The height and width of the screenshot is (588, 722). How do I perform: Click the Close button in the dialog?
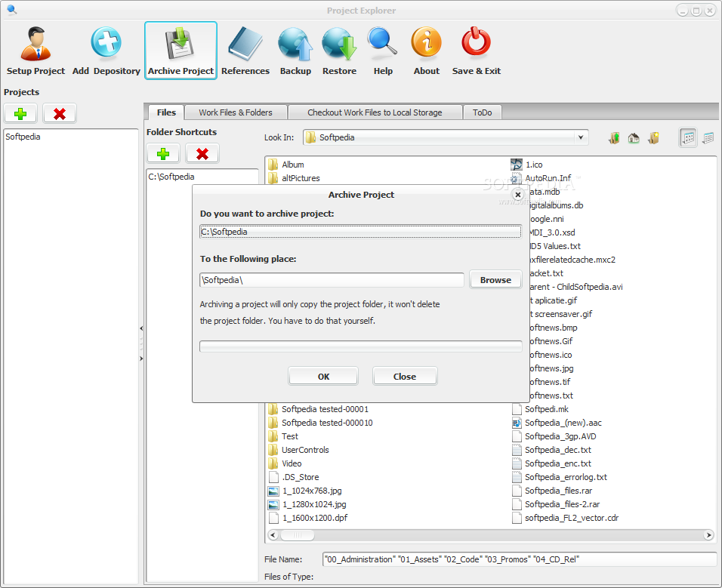(405, 377)
